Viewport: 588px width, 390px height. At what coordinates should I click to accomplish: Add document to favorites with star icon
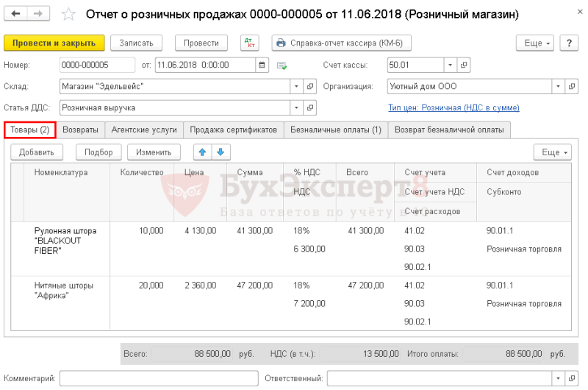(68, 14)
